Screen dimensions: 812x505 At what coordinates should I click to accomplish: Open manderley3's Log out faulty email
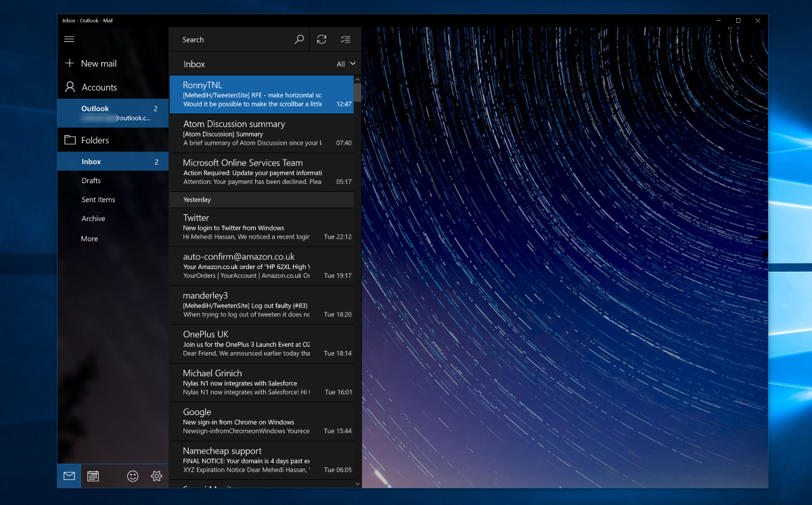point(261,305)
